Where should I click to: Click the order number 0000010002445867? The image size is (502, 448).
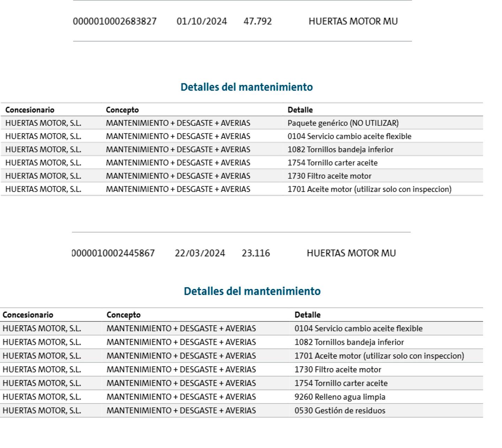tap(113, 253)
